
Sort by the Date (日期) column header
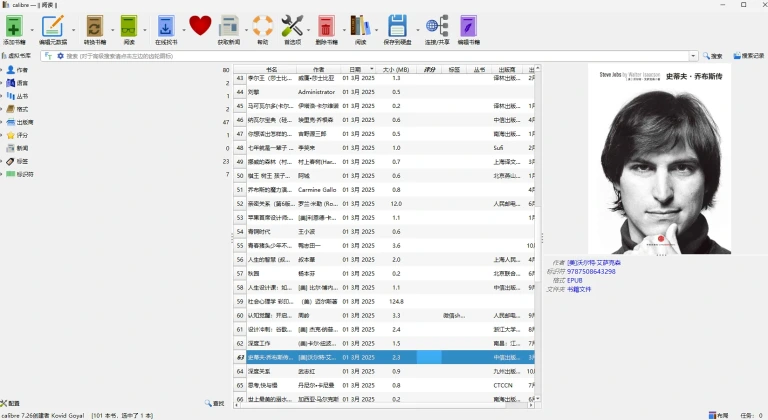(x=359, y=70)
